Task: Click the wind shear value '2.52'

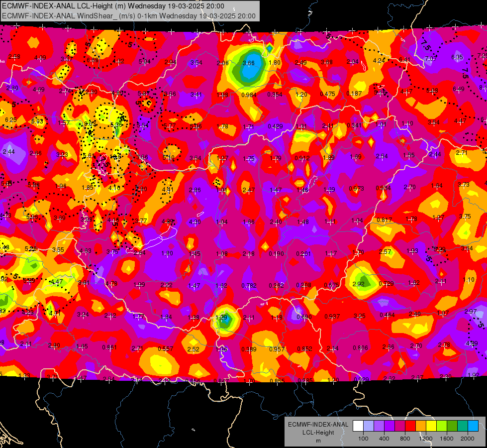Action: (x=193, y=349)
